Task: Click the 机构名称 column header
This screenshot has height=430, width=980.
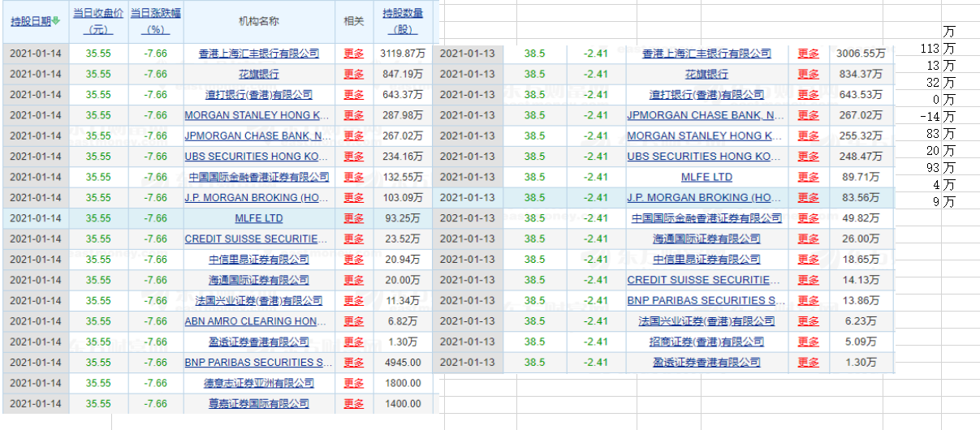Action: (259, 22)
